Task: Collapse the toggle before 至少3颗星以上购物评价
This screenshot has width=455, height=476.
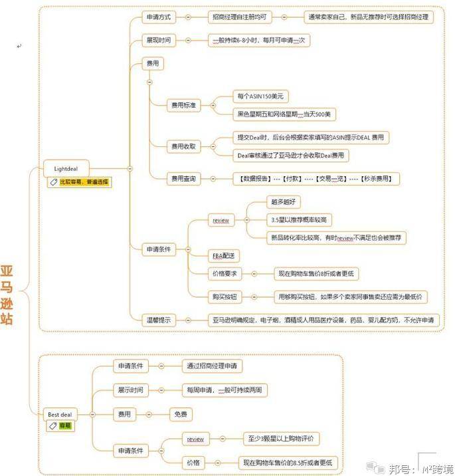Action: (x=223, y=439)
